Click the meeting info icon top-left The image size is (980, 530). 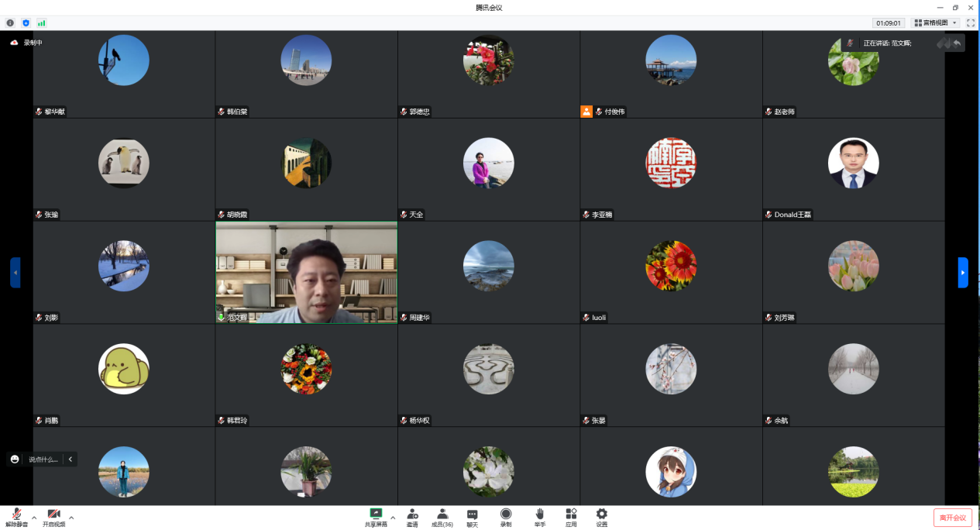click(x=10, y=23)
